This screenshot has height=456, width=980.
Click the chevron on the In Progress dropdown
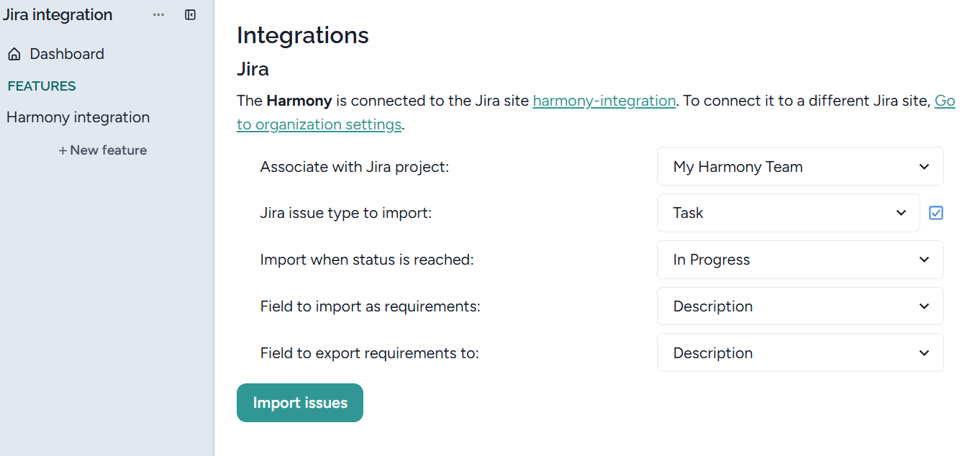[x=924, y=260]
